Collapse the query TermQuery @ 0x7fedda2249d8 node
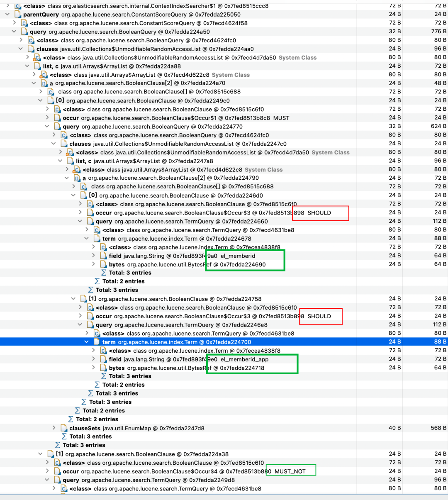This screenshot has height=500, width=448. pos(47,480)
